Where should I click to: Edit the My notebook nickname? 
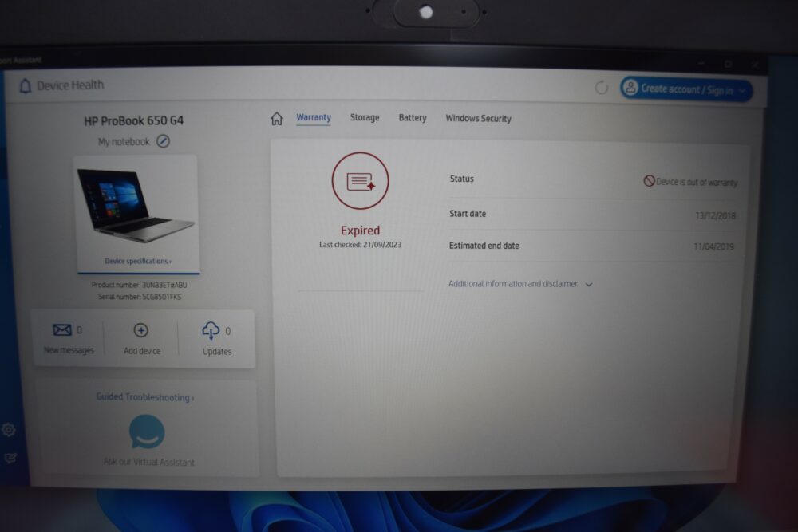click(163, 141)
